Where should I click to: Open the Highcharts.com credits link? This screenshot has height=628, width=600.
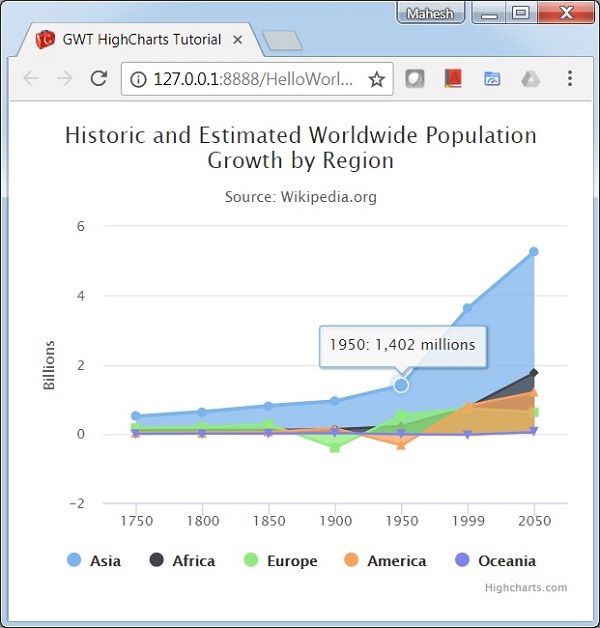pos(525,588)
